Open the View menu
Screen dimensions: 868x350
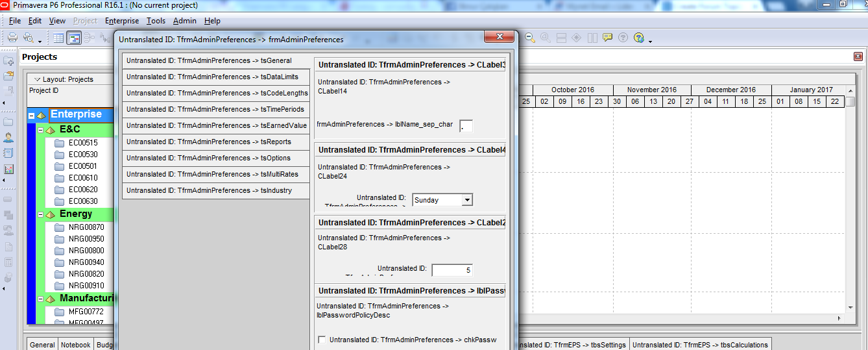click(57, 21)
